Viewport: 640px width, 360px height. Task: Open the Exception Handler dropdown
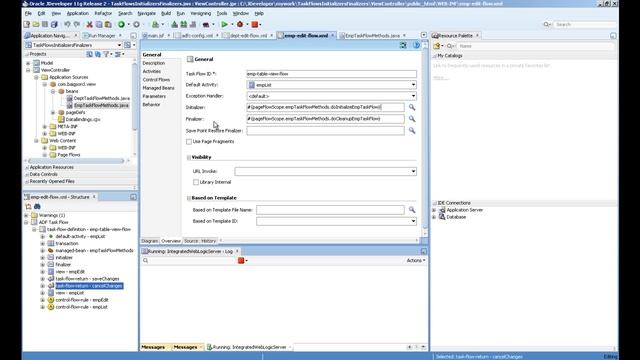[x=413, y=96]
